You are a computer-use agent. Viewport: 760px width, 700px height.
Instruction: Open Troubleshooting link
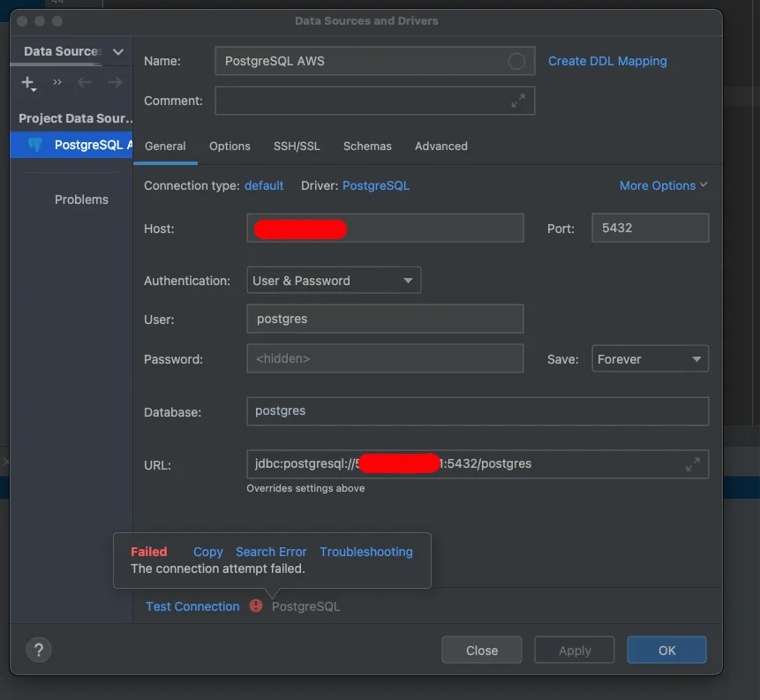tap(366, 553)
